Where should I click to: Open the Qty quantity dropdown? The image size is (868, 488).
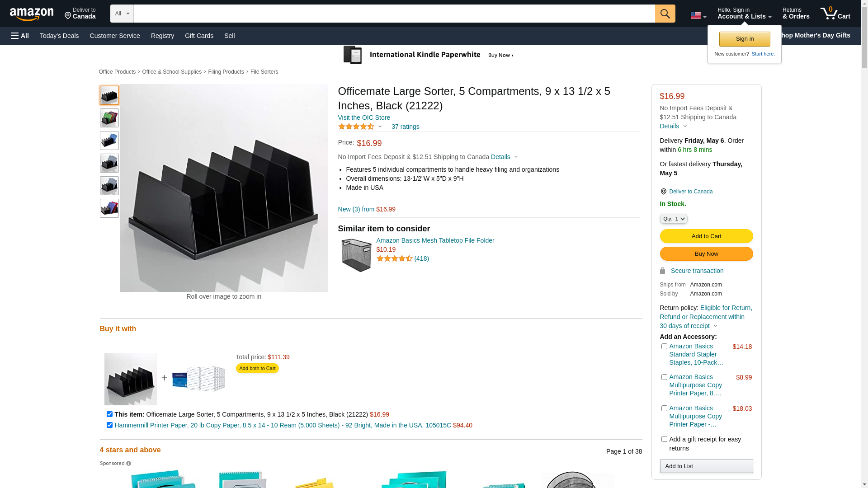click(x=673, y=219)
